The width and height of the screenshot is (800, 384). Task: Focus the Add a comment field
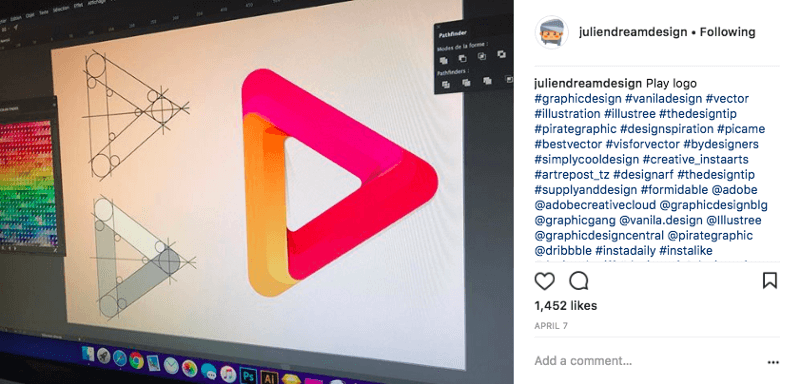pyautogui.click(x=648, y=361)
